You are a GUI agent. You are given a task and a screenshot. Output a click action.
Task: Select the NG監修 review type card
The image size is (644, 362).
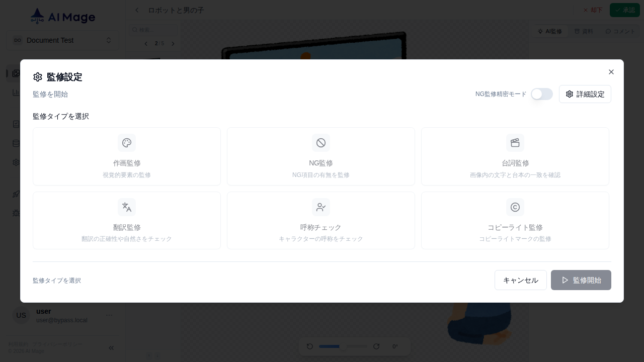point(321,156)
